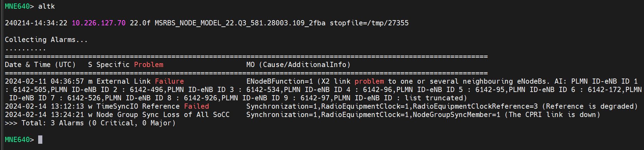The width and height of the screenshot is (644, 150).
Task: Click the ENodeBFunction=1 managed object text
Action: [280, 81]
